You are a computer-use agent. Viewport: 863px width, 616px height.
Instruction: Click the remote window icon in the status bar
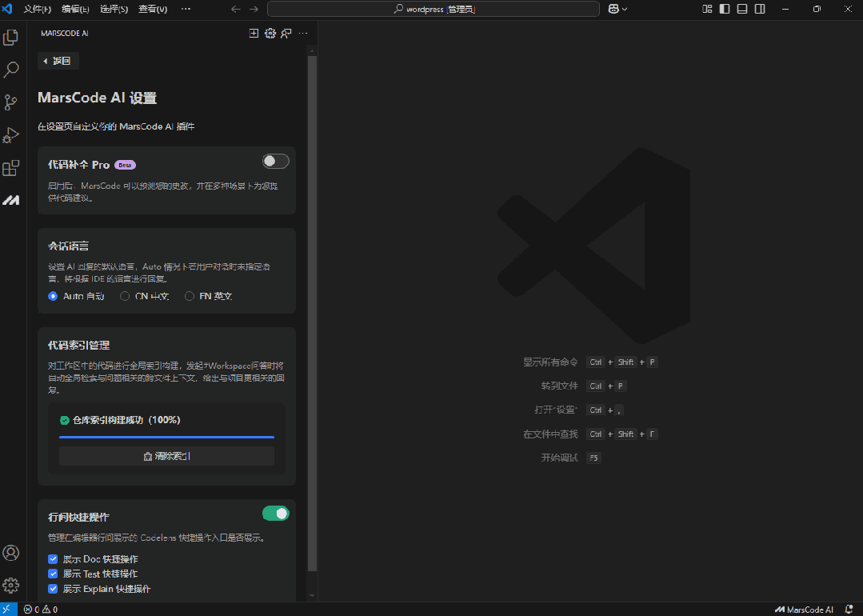[8, 610]
